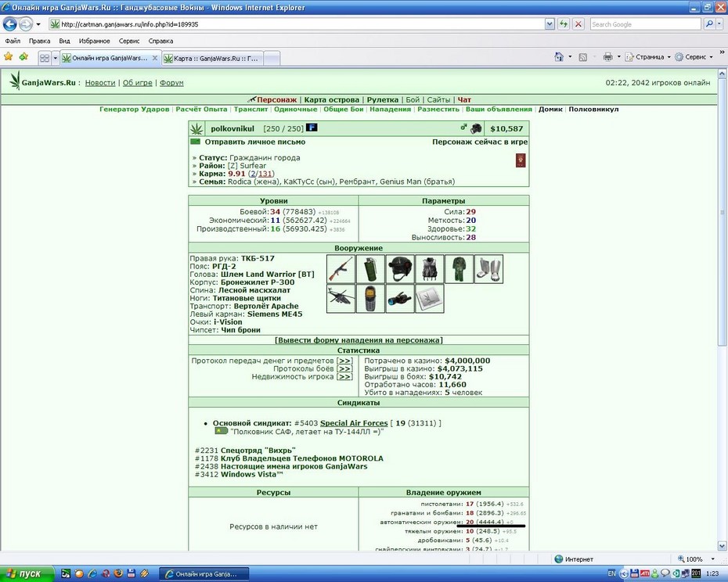Screen dimensions: 728x582
Task: Click the Print icon in toolbar
Action: (x=607, y=57)
